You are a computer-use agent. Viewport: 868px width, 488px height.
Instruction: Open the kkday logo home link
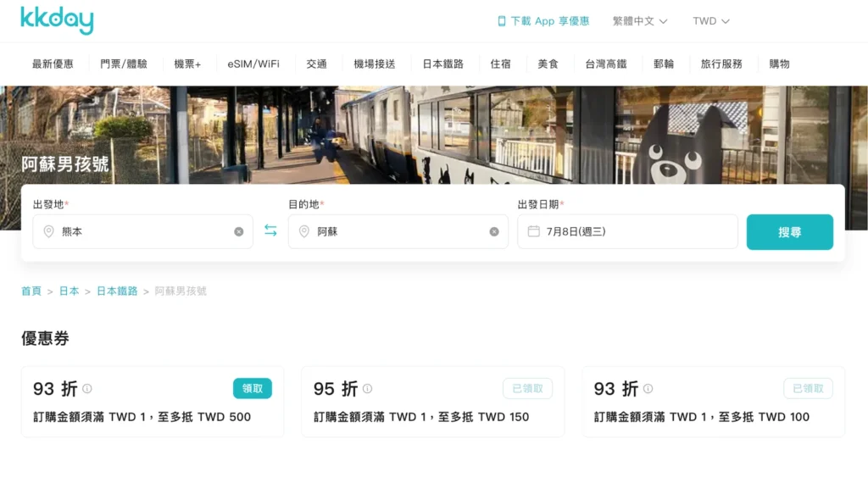point(57,21)
